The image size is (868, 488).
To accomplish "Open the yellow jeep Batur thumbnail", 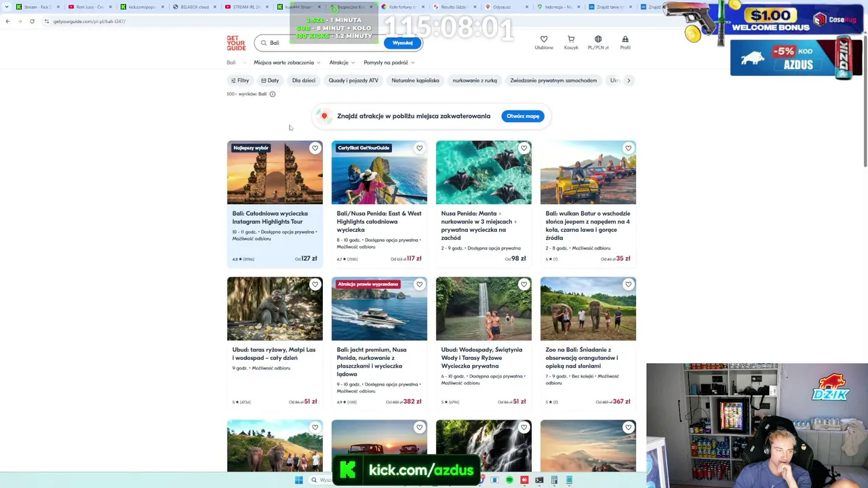I will (x=588, y=172).
